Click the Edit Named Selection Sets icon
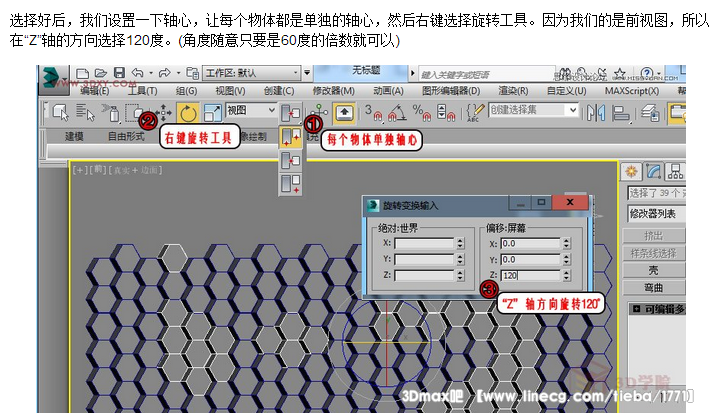This screenshot has height=413, width=723. tap(475, 113)
